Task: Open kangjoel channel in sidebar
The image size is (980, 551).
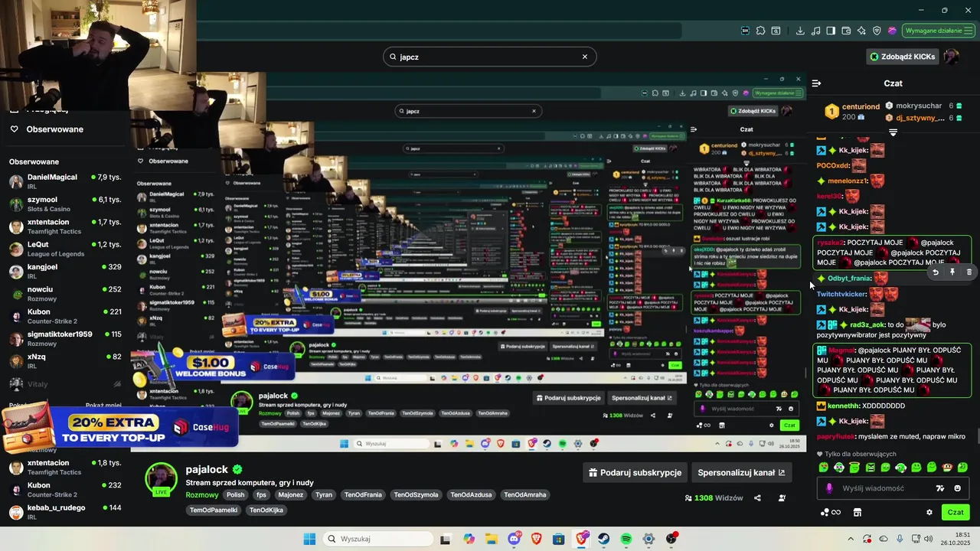Action: pyautogui.click(x=65, y=271)
